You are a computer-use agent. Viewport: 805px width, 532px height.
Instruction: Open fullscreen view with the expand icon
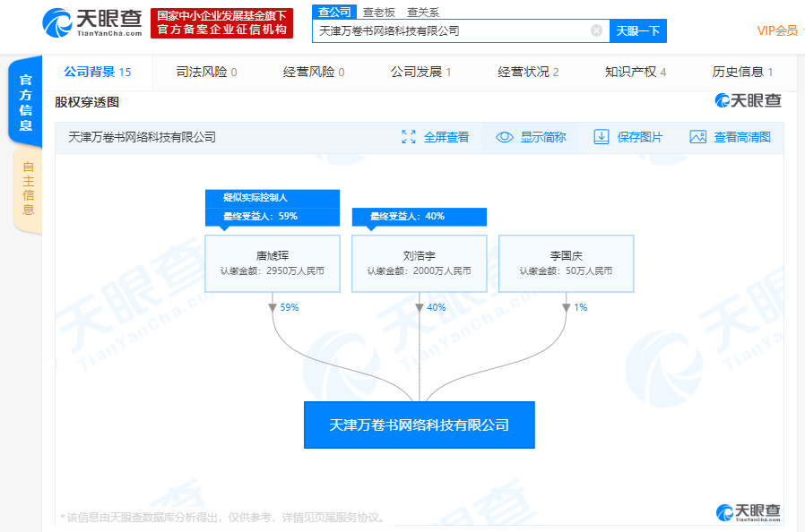coord(409,137)
